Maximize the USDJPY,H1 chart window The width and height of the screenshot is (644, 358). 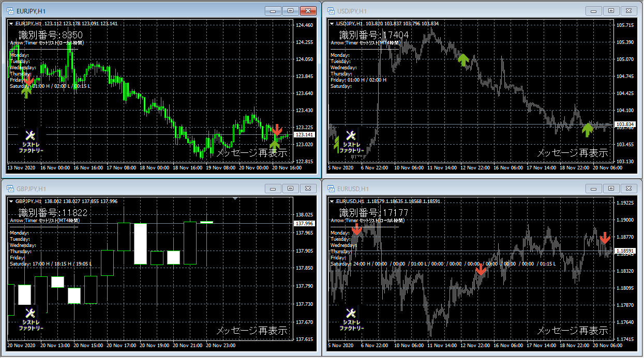(611, 11)
